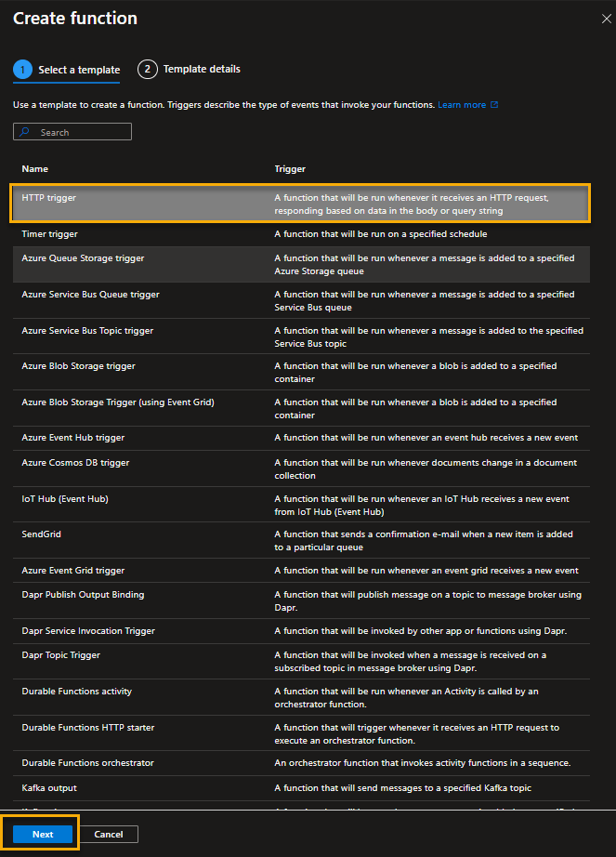Select Azure Cosmos DB trigger
The height and width of the screenshot is (857, 616).
coord(301,468)
